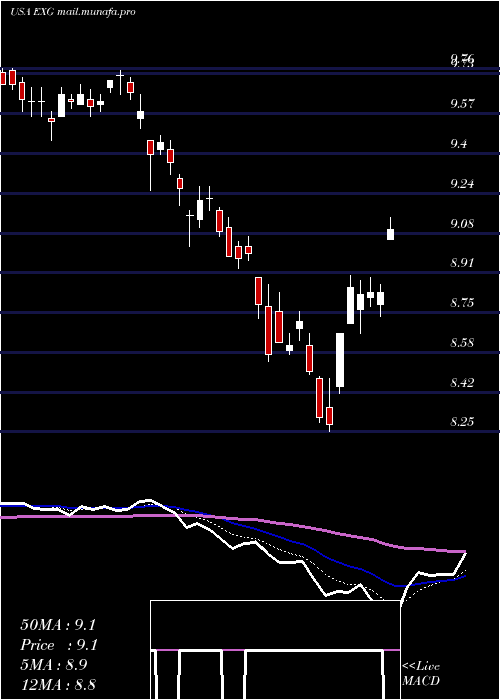Click the 9.08 price level label
This screenshot has height=700, width=500.
pos(462,223)
